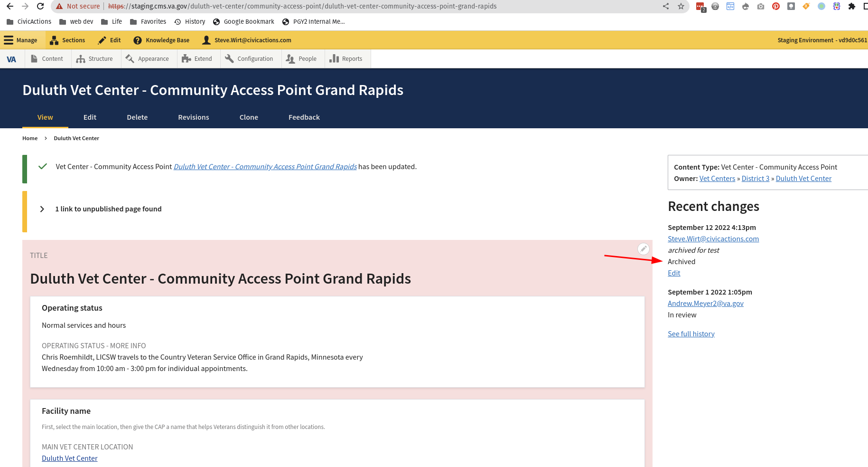
Task: Open the Steve.Wirt user account menu
Action: [247, 40]
